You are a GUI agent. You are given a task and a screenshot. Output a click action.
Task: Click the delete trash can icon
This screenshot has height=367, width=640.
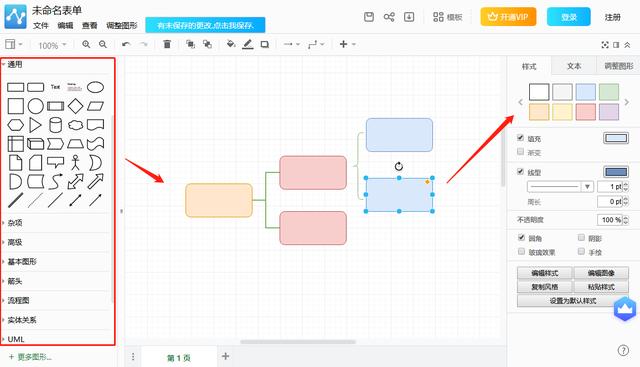click(x=167, y=44)
